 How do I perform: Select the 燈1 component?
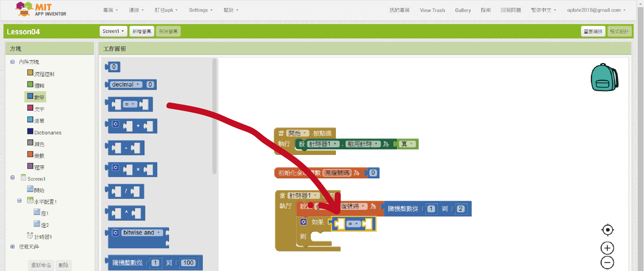(x=41, y=213)
